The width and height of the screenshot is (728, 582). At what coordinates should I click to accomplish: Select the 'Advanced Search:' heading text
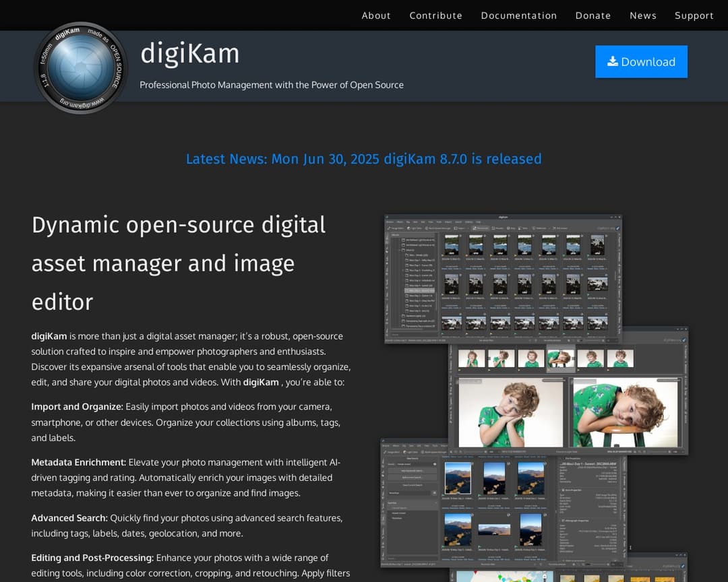69,518
